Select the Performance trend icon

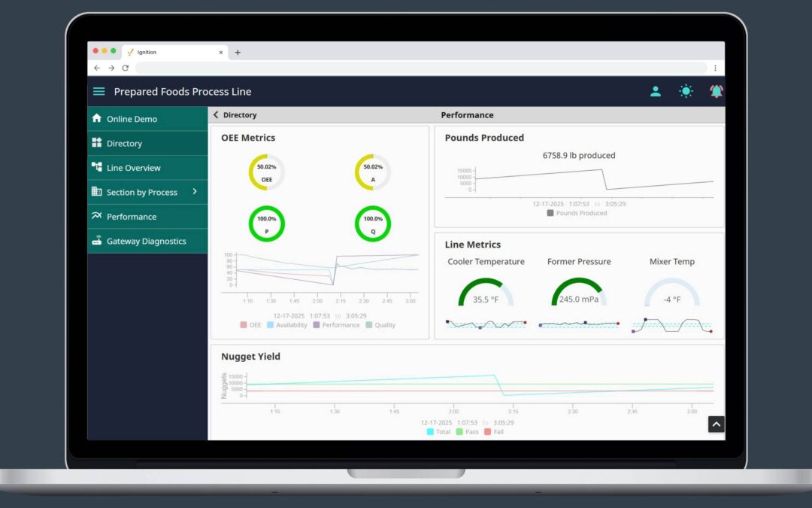[x=96, y=216]
